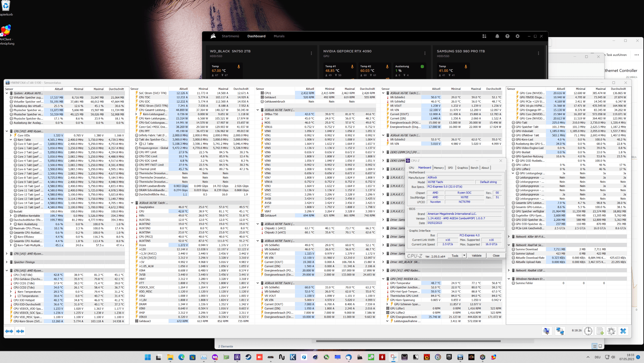Image resolution: width=644 pixels, height=363 pixels.
Task: Open NVIDIA GeForce RTX 4090 card three-dot menu
Action: point(425,53)
